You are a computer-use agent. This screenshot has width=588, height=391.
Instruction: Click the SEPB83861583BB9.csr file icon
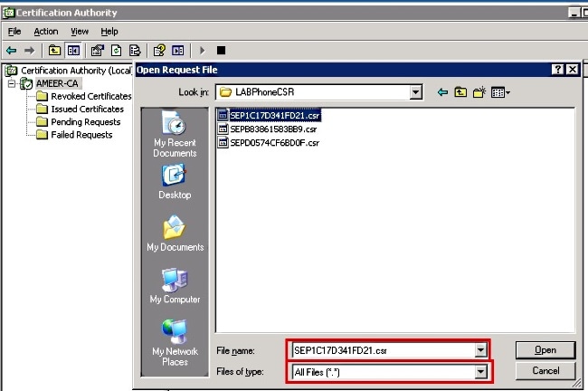point(223,129)
